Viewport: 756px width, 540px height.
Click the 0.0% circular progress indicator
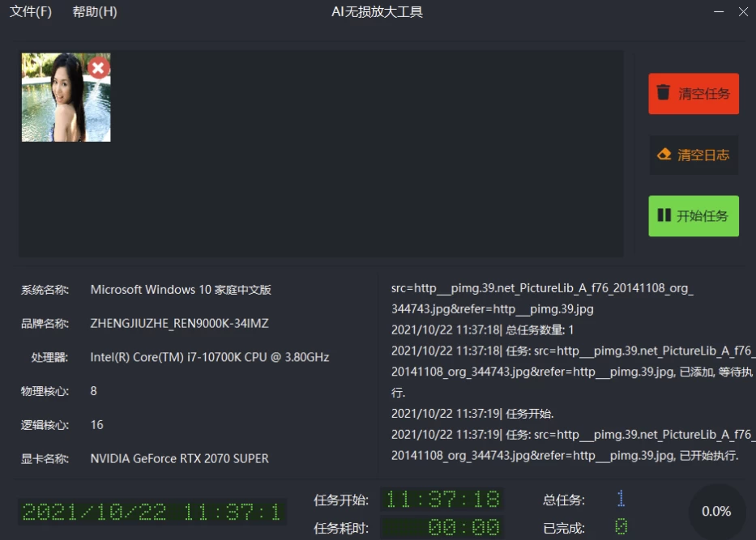point(716,511)
